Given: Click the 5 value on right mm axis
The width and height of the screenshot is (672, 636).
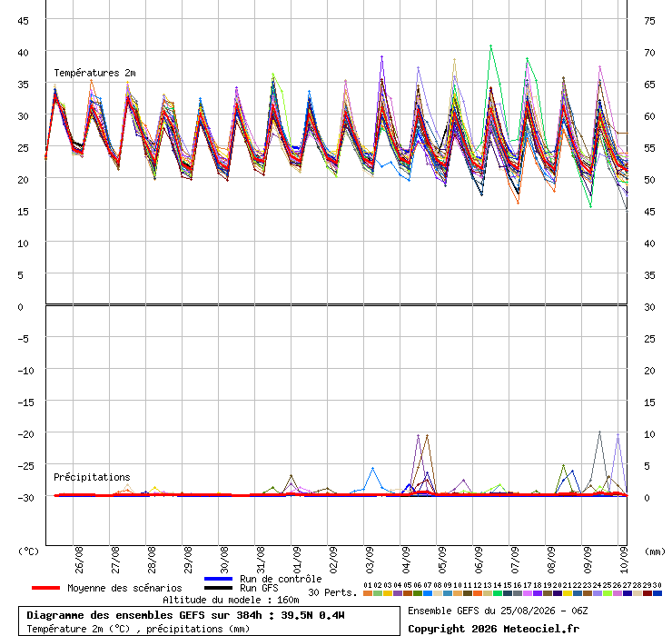Looking at the screenshot, I should coord(647,466).
